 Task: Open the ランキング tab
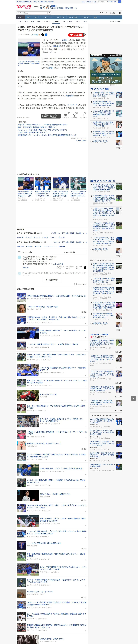(x=86, y=17)
